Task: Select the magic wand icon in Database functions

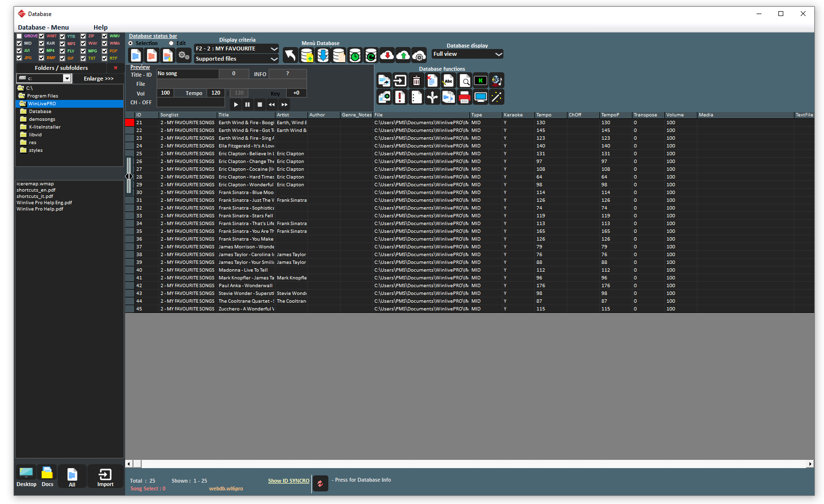Action: (497, 97)
